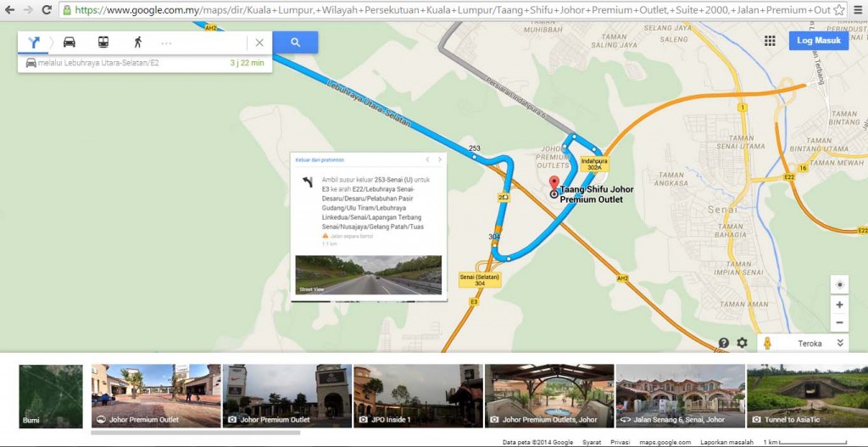This screenshot has height=447, width=868.
Task: Show my location target button
Action: (x=839, y=285)
